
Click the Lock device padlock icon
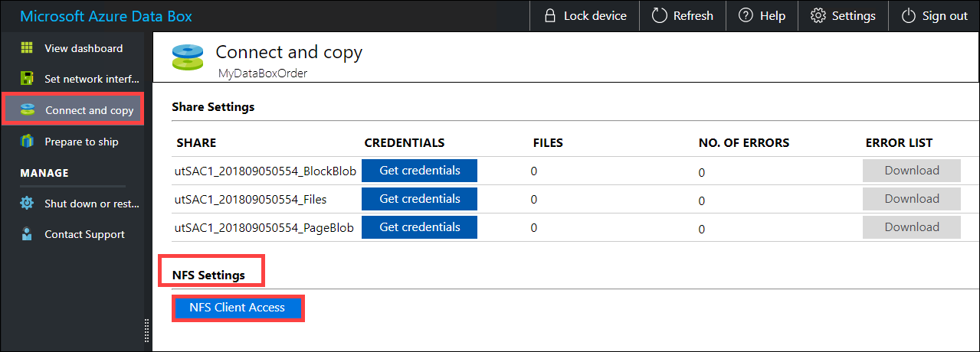[549, 16]
